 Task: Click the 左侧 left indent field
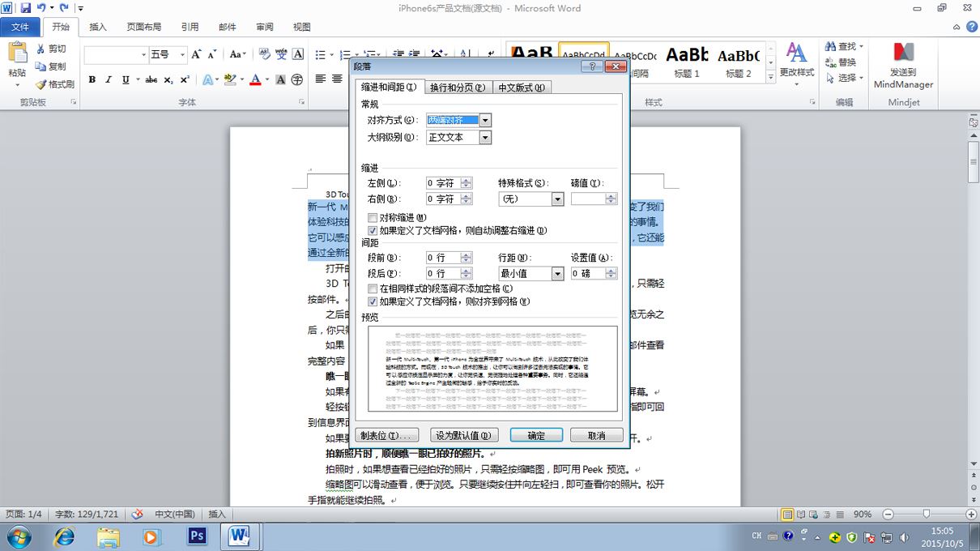(x=443, y=183)
